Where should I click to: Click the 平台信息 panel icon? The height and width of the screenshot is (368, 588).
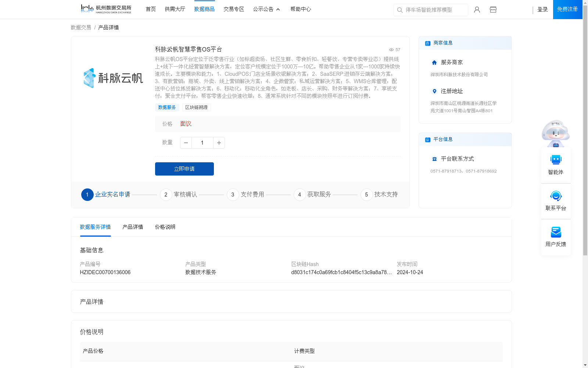pyautogui.click(x=427, y=140)
